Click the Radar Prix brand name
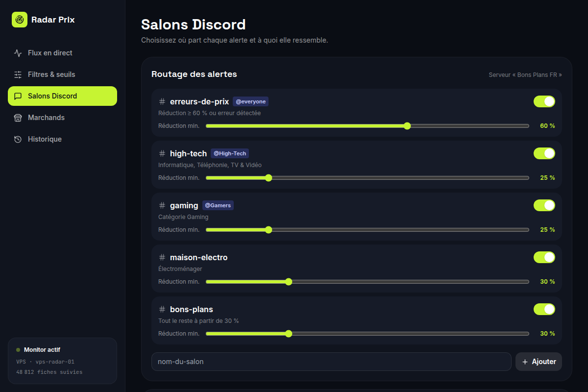 [x=53, y=20]
